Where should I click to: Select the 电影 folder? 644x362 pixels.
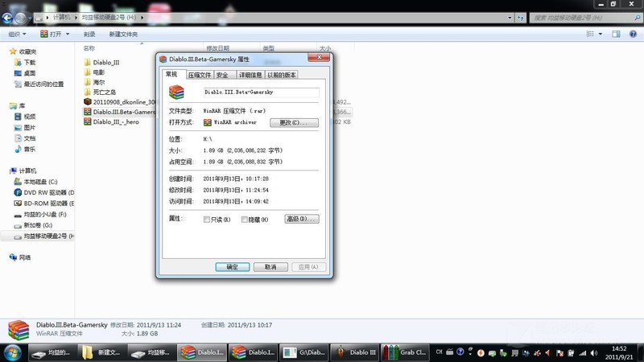[x=98, y=72]
